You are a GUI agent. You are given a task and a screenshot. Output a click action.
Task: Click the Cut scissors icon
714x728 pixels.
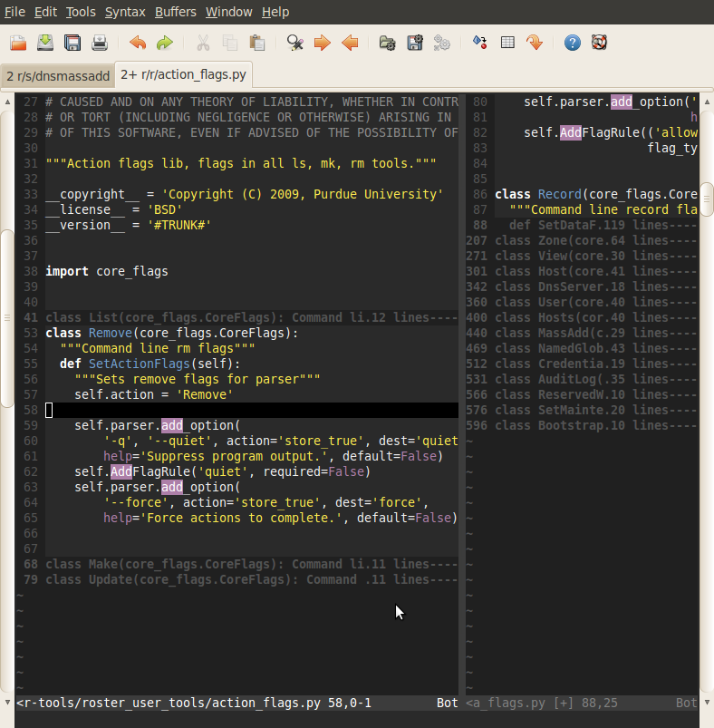203,43
